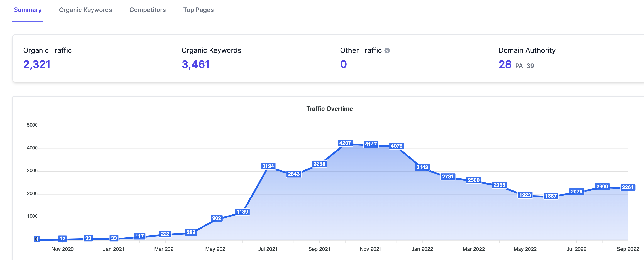Click the Other Traffic heading

click(361, 50)
